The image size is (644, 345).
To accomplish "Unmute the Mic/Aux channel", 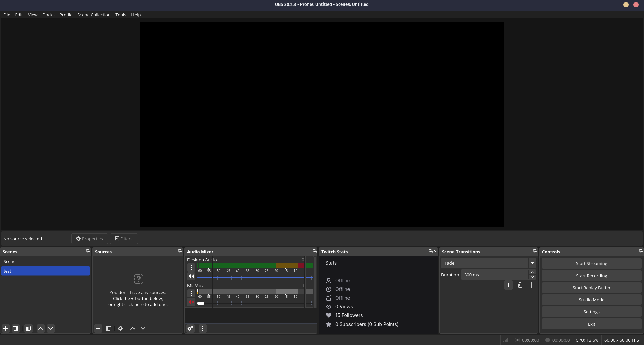I will [191, 302].
